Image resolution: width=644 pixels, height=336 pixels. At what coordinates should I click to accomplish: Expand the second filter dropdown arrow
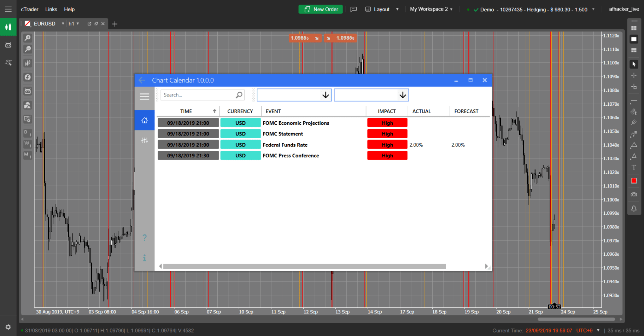402,95
